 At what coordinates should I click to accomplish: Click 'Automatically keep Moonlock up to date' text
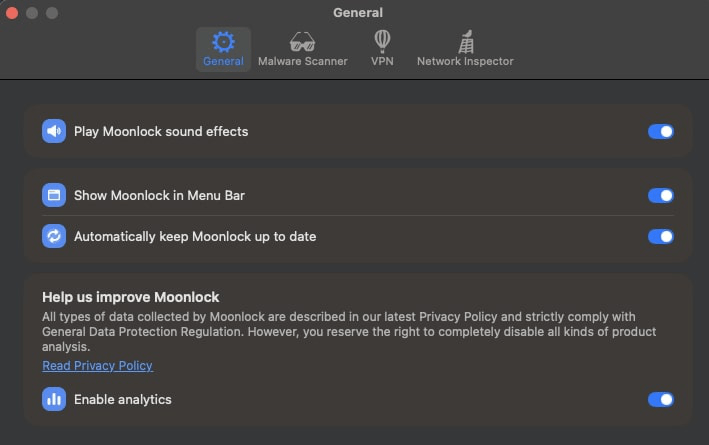pos(195,237)
